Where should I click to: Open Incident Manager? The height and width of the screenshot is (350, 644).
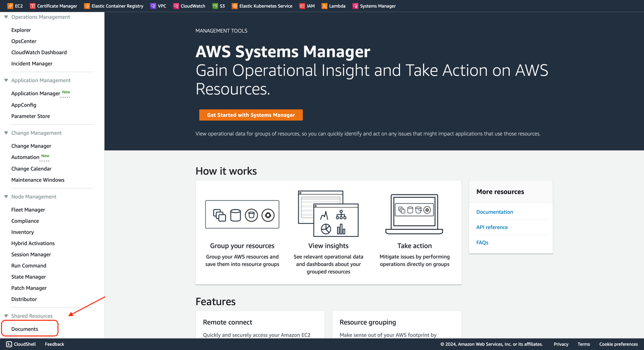point(32,64)
